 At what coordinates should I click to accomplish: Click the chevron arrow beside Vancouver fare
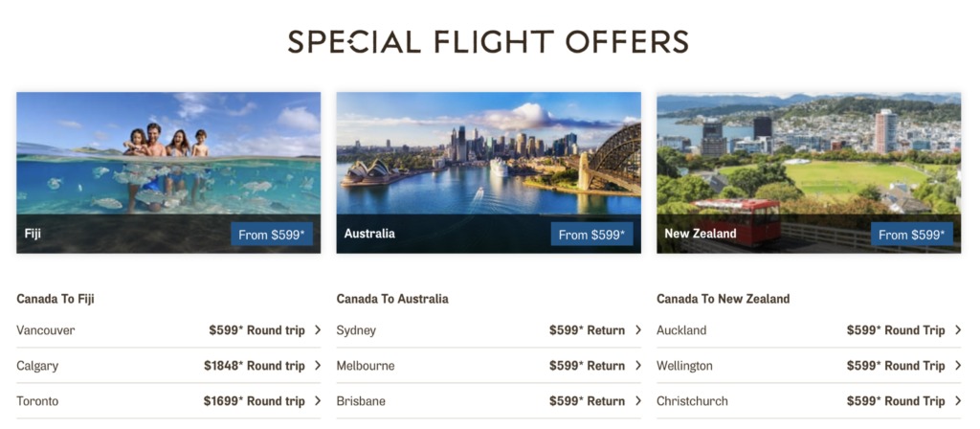coord(318,330)
